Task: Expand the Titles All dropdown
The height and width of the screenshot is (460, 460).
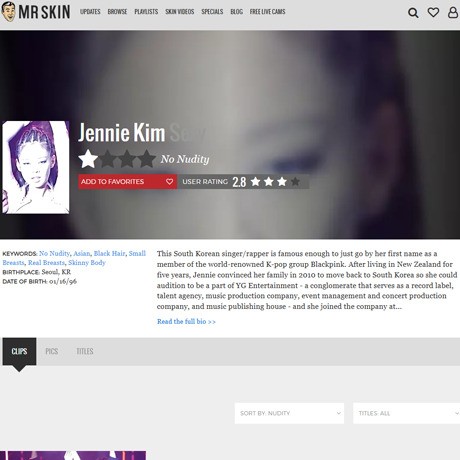Action: (406, 413)
